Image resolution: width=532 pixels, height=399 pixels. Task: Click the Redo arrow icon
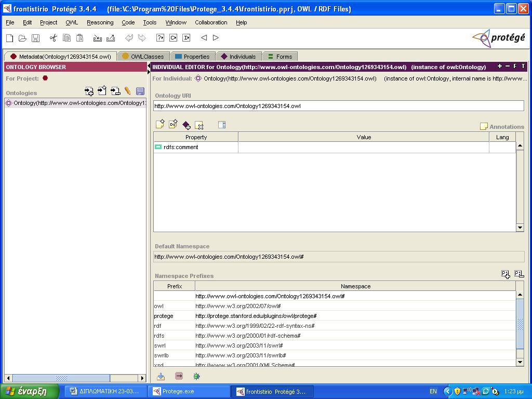(142, 38)
